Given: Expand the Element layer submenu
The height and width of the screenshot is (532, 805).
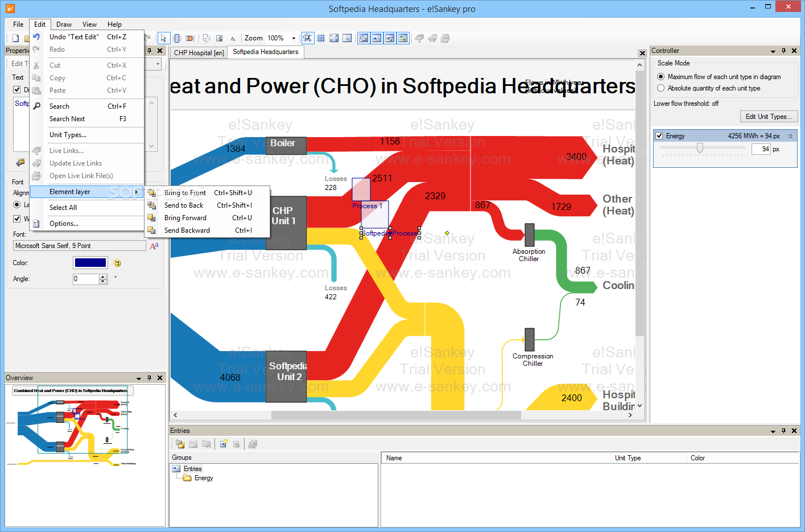Looking at the screenshot, I should pos(86,192).
